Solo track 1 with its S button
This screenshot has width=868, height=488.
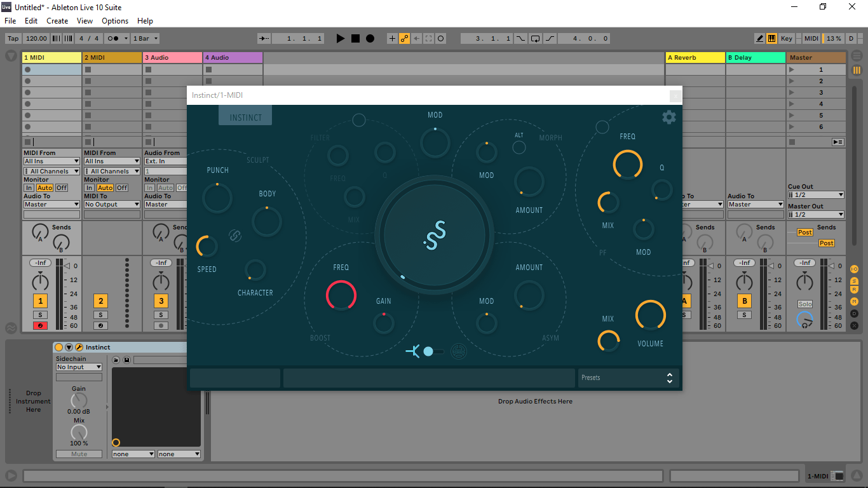click(40, 315)
